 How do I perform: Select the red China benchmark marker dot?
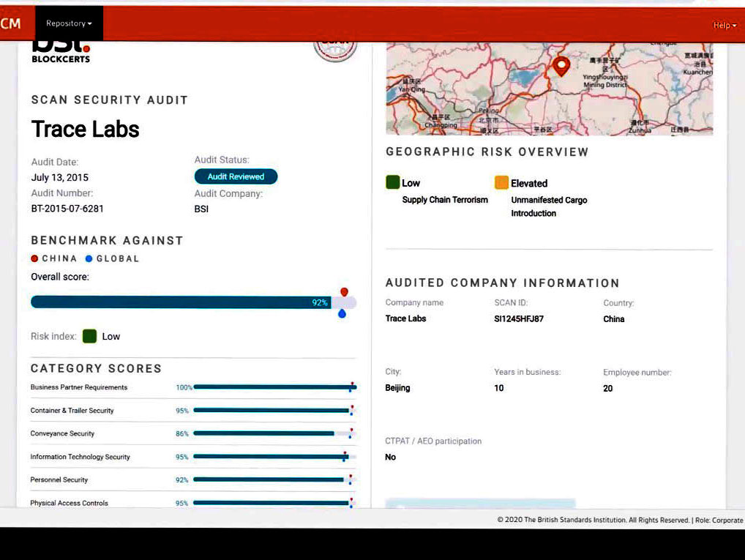pos(342,291)
